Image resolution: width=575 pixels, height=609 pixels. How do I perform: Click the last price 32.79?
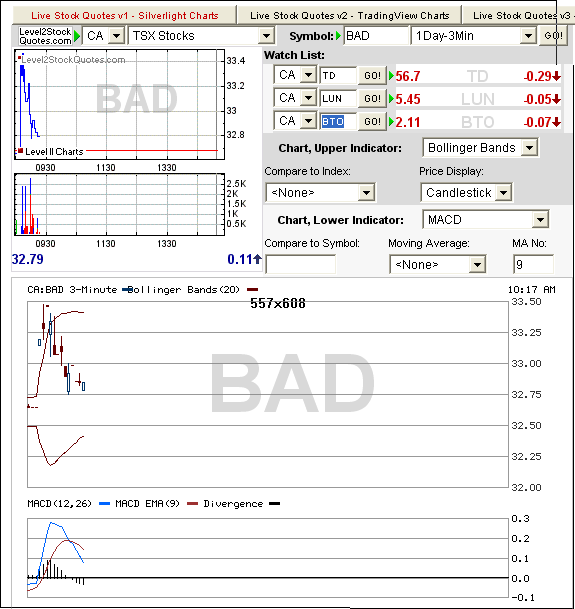pos(28,259)
